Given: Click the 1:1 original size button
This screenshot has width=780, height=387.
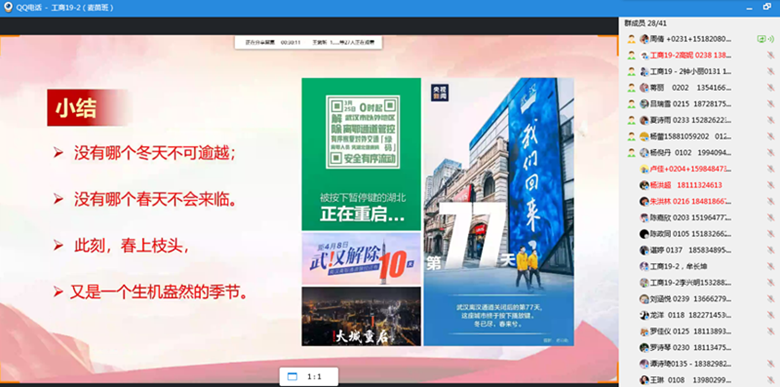Looking at the screenshot, I should [314, 377].
